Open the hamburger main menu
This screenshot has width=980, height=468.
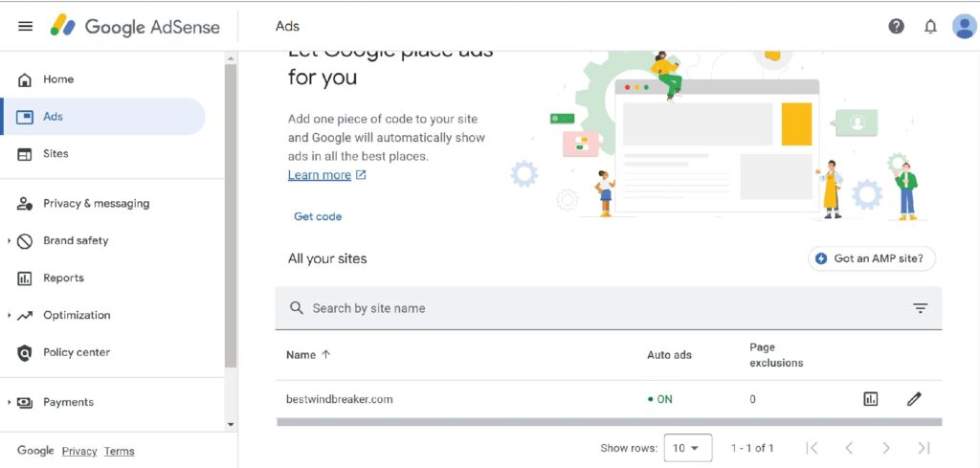(26, 27)
